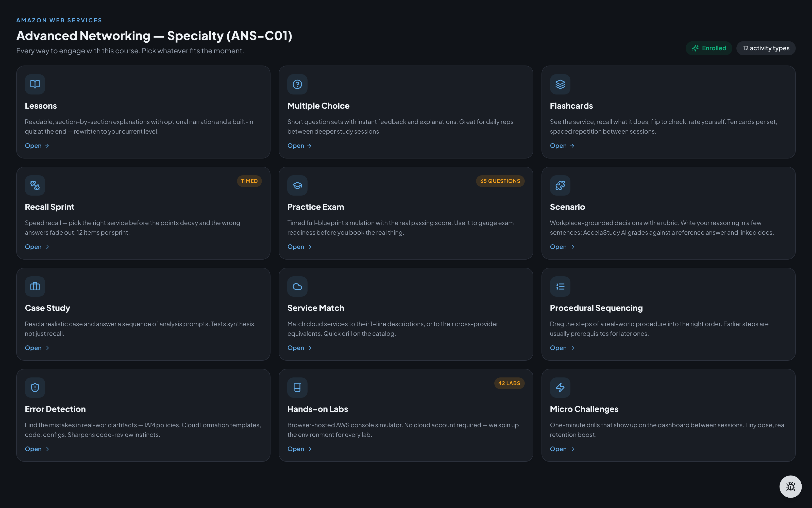Viewport: 812px width, 508px height.
Task: Select the Service Match card title
Action: pos(316,308)
